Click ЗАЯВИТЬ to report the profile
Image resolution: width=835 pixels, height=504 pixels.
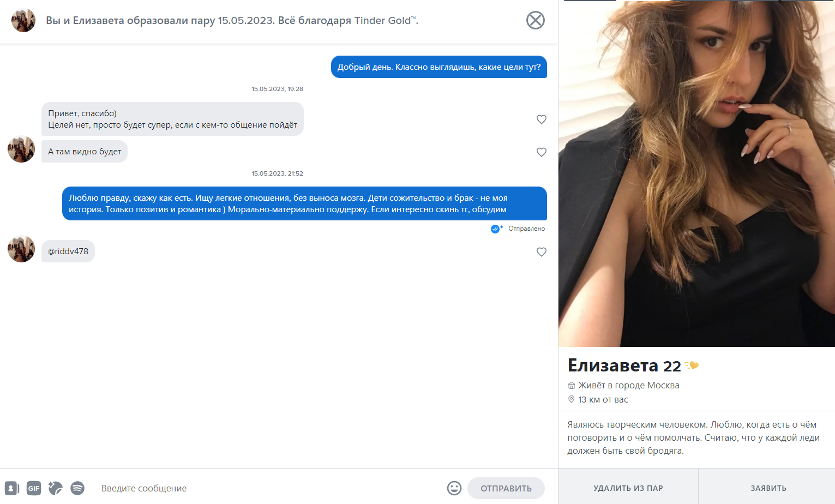pos(768,488)
